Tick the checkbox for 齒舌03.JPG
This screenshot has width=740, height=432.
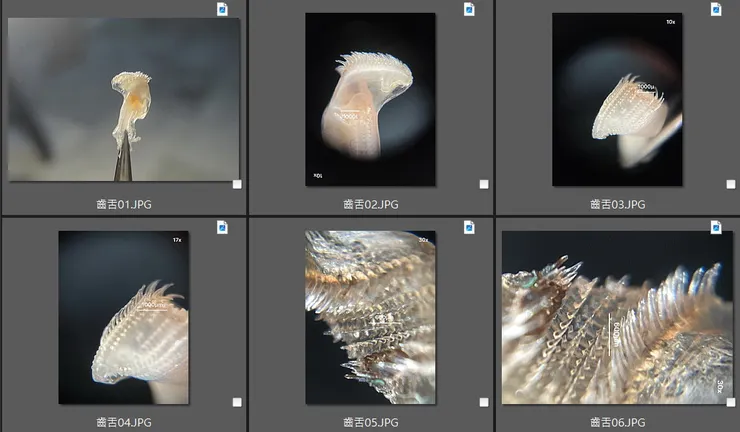(731, 184)
